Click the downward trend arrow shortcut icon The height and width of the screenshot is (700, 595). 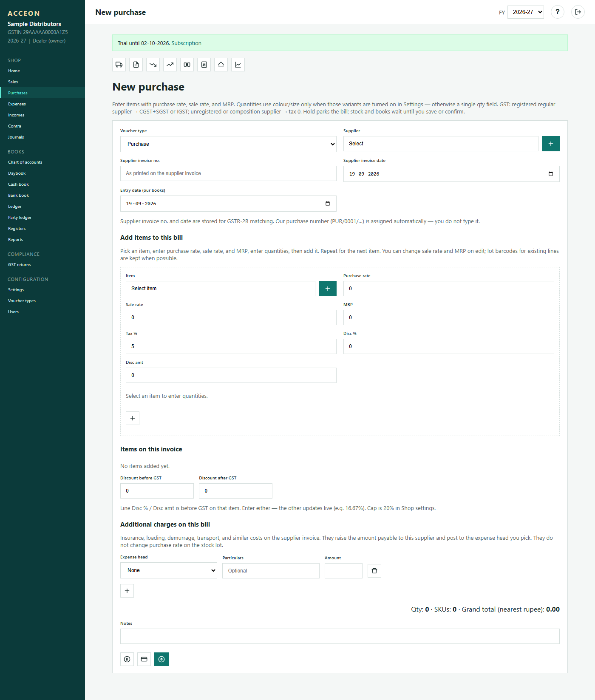point(153,65)
